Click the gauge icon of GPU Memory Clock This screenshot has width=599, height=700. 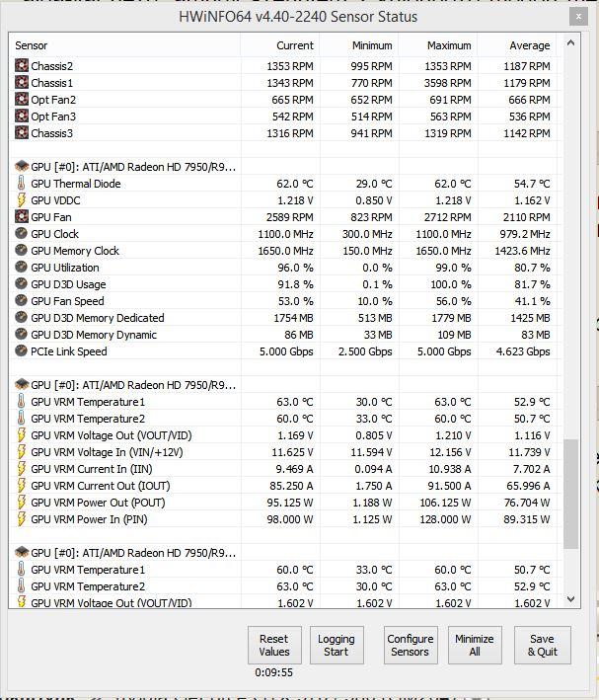[21, 251]
